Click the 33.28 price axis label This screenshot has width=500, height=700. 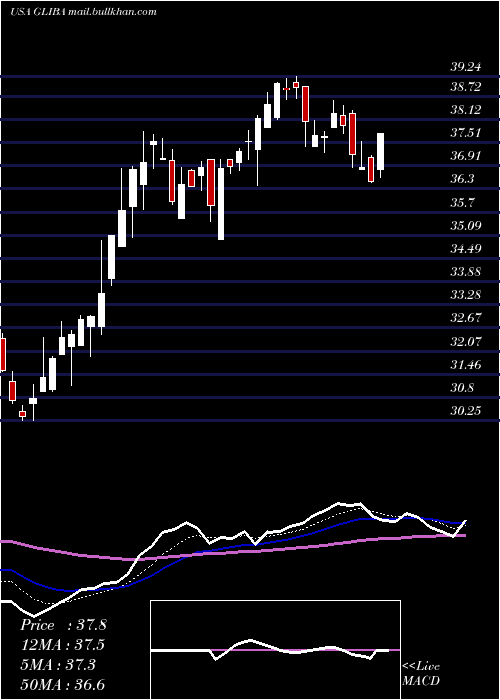click(x=466, y=295)
